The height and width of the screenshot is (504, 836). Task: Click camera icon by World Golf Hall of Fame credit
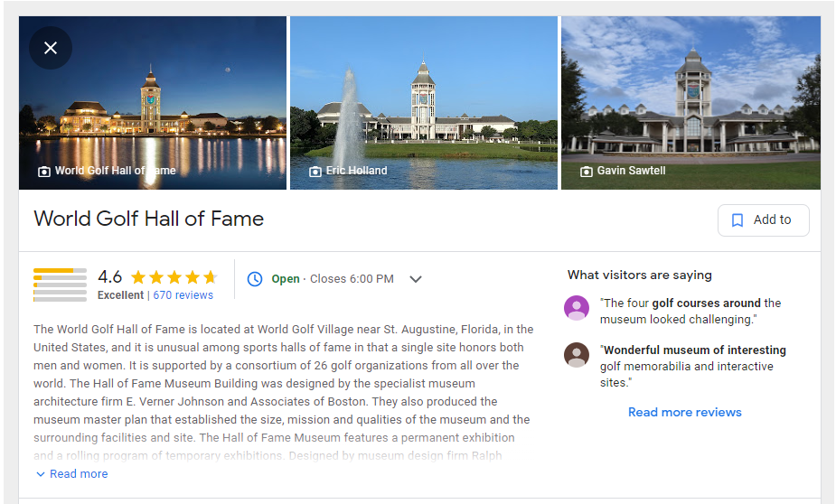coord(44,172)
